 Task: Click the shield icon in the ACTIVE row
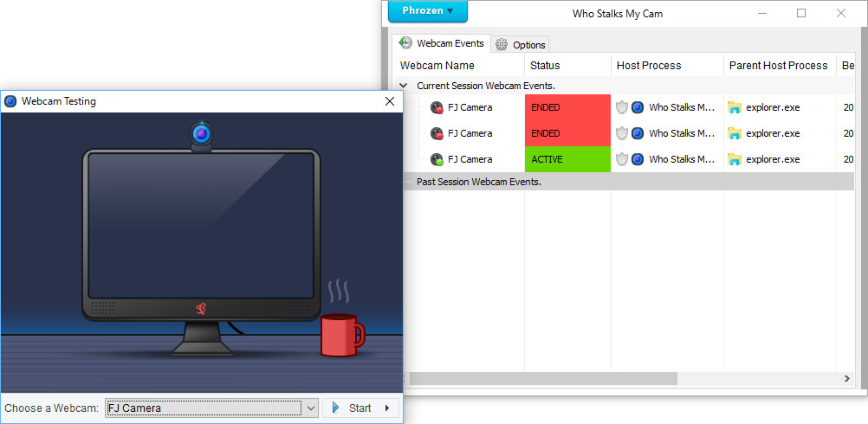[x=621, y=159]
